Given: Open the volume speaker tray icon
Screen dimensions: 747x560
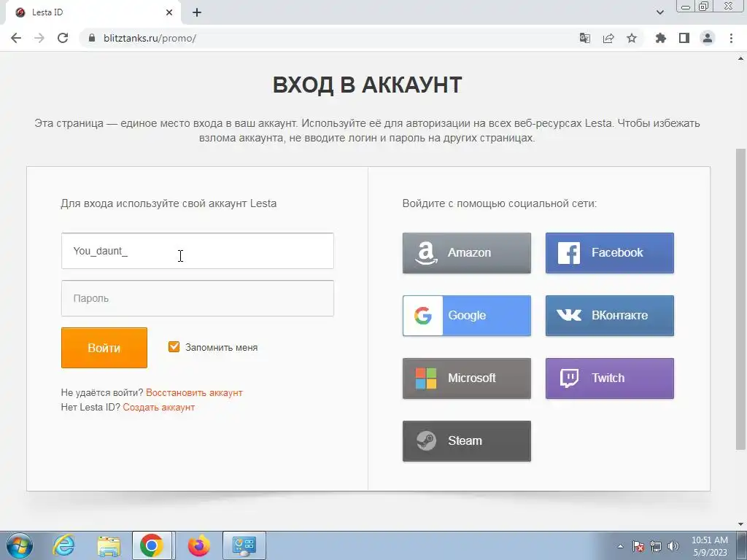Looking at the screenshot, I should click(673, 546).
